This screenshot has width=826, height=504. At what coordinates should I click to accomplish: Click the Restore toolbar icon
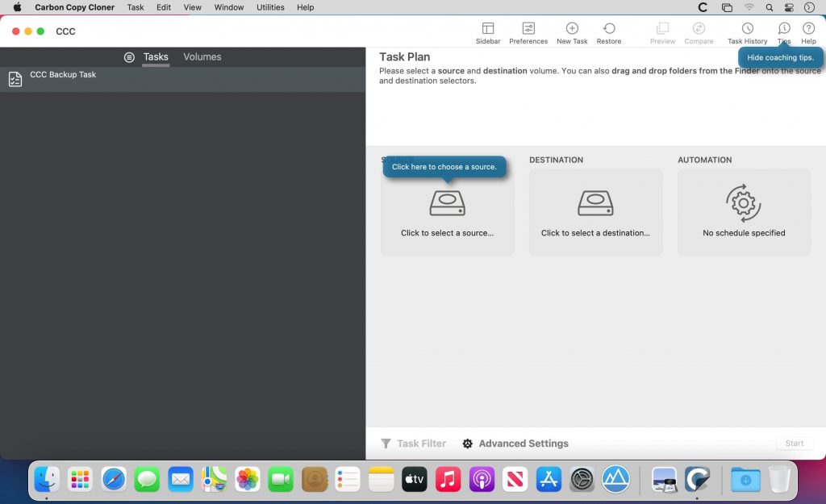[609, 31]
